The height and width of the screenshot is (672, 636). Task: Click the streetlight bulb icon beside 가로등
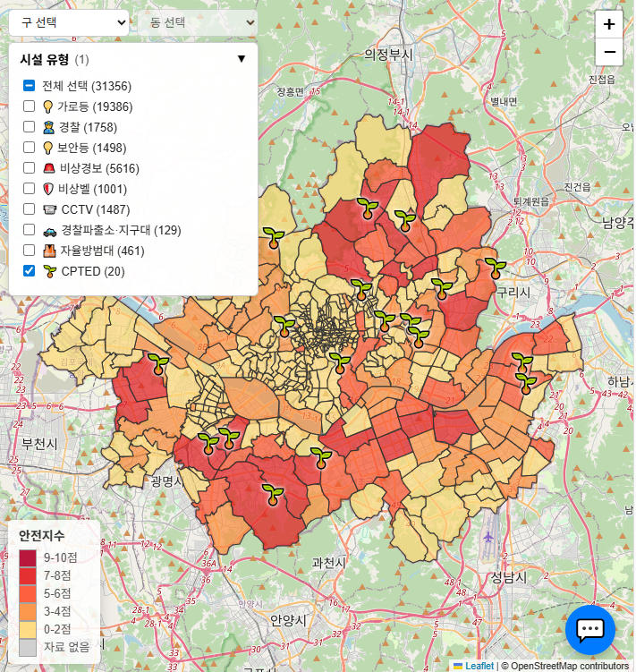click(x=48, y=106)
